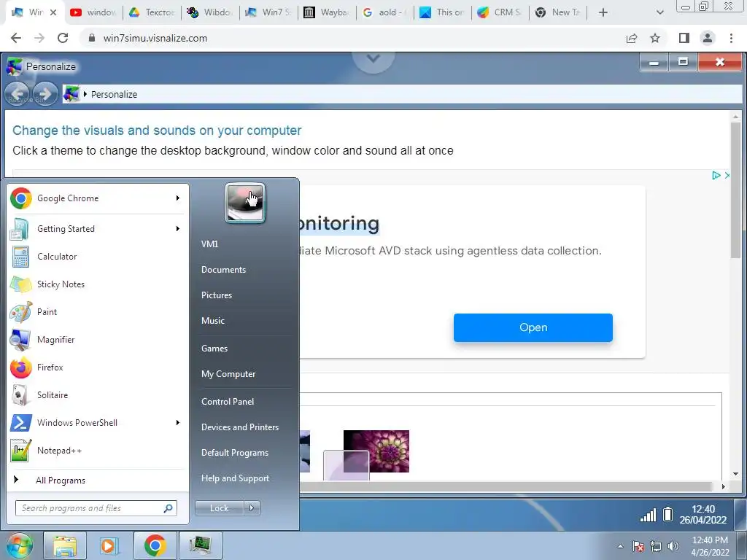
Task: Switch to the Wayback browser tab
Action: 326,12
